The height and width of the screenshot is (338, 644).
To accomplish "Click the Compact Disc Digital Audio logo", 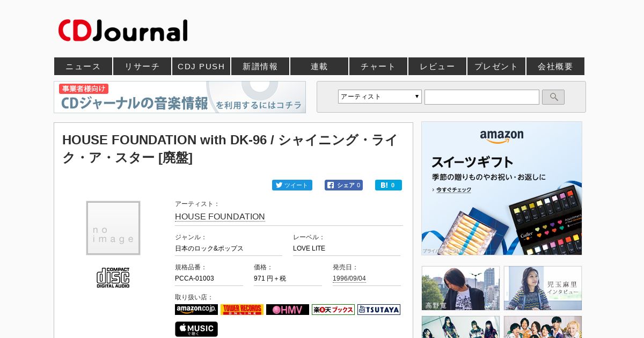I will (x=113, y=277).
